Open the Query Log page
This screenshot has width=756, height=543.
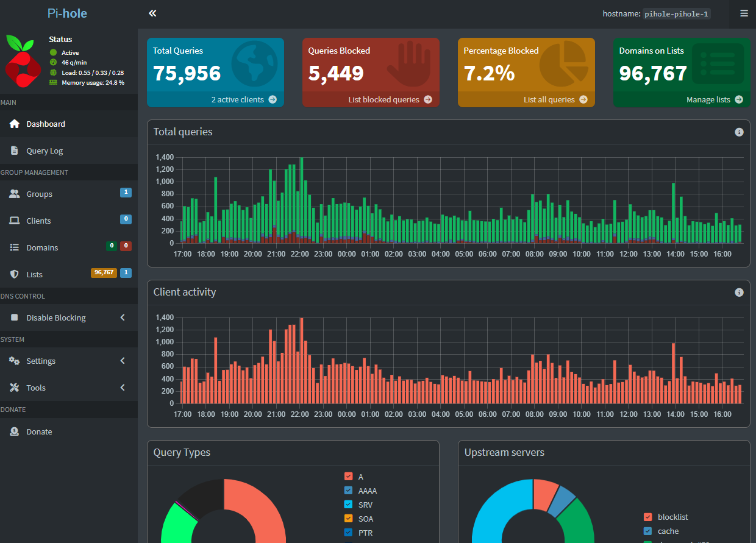69,151
